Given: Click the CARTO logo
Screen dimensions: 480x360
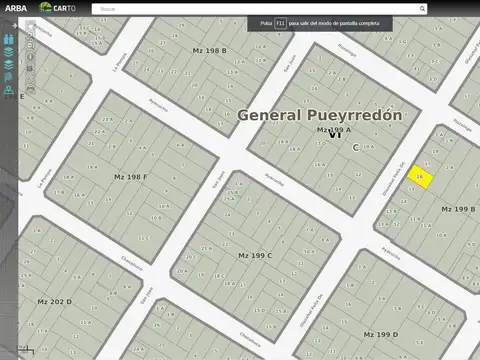Looking at the screenshot, I should (57, 8).
